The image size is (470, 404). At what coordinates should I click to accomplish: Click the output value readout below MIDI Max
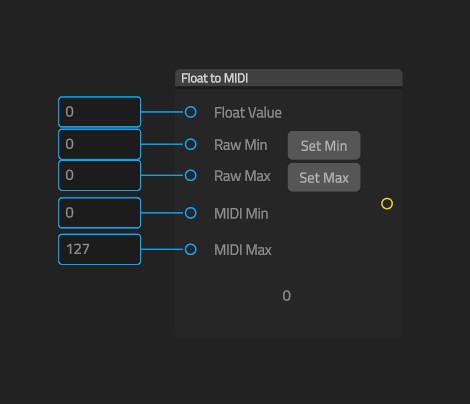click(x=287, y=296)
